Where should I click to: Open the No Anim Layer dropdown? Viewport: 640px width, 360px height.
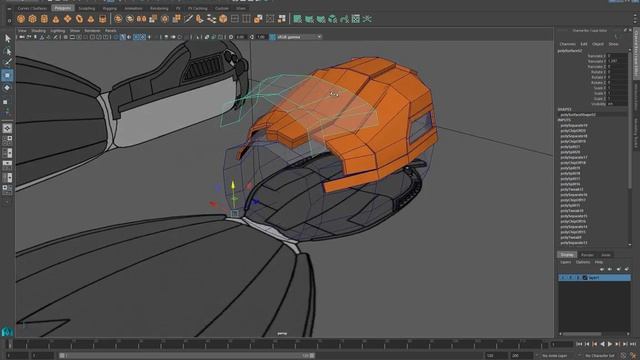(x=554, y=356)
